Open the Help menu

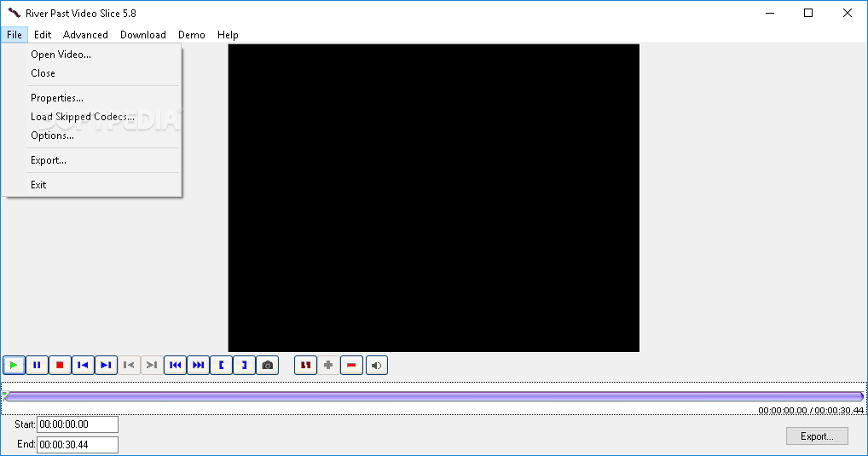coord(228,35)
